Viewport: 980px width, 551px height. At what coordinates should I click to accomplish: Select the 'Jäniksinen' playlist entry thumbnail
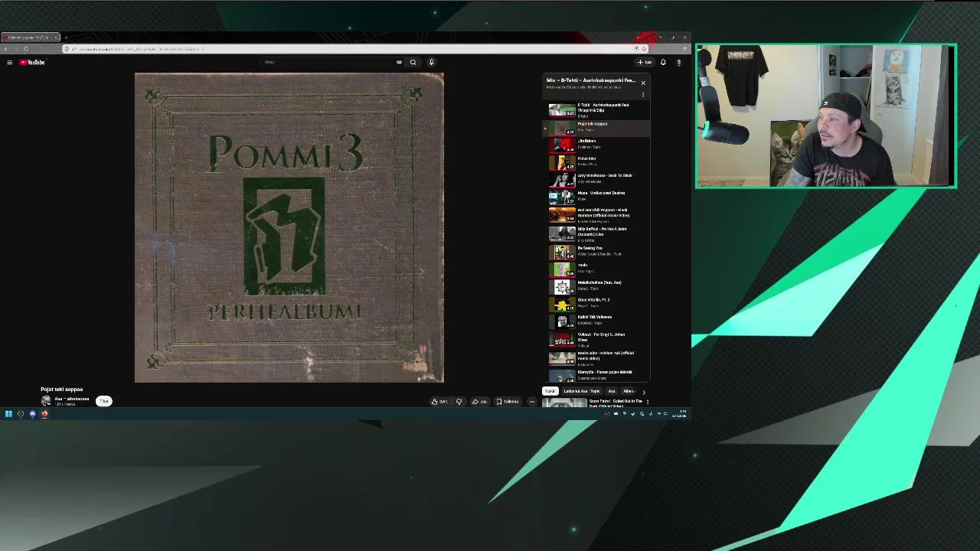[x=562, y=145]
